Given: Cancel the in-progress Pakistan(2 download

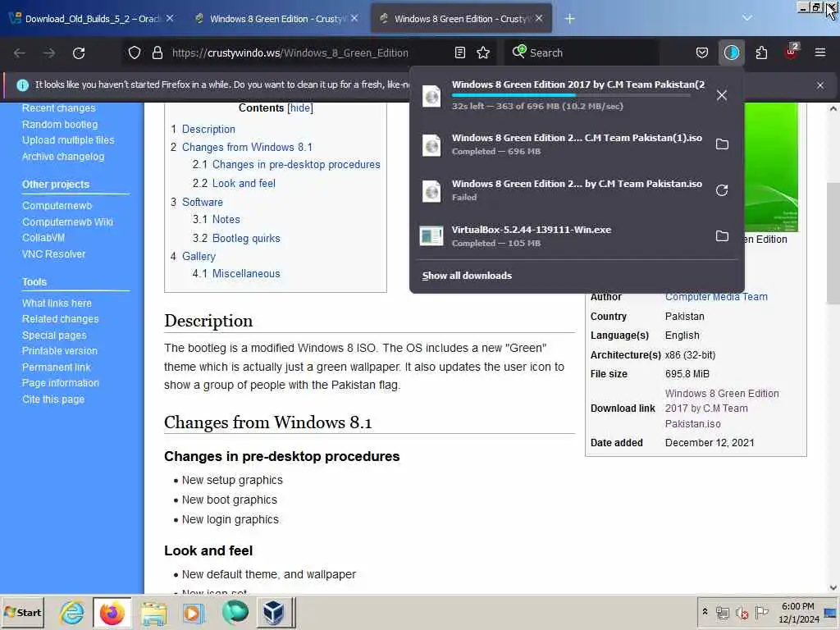Looking at the screenshot, I should pos(722,95).
